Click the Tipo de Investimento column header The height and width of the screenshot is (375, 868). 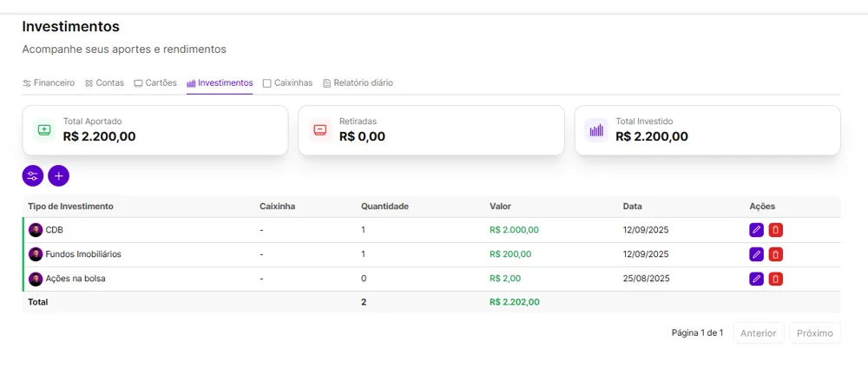[71, 206]
